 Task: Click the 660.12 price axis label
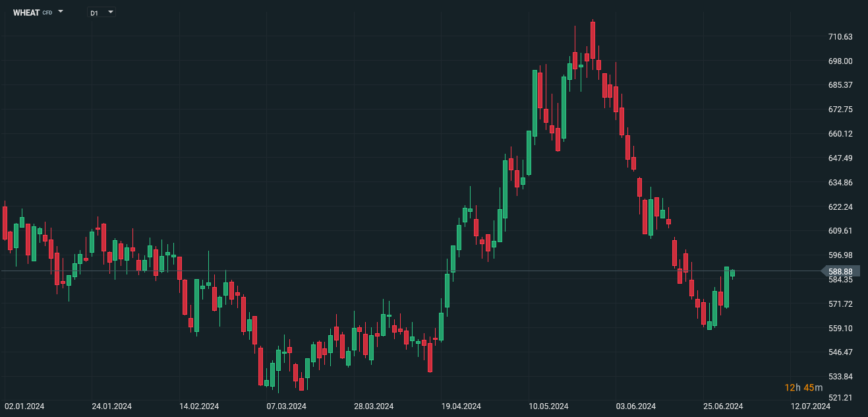(840, 134)
